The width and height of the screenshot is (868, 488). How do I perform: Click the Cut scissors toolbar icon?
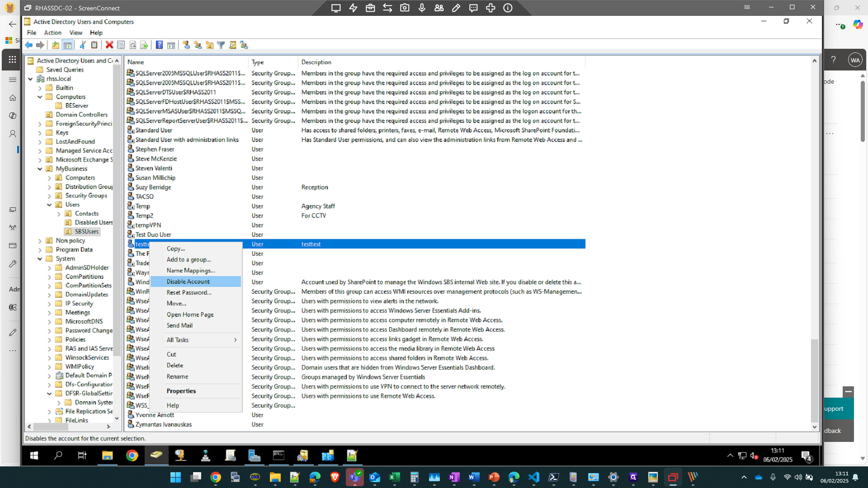click(x=83, y=45)
